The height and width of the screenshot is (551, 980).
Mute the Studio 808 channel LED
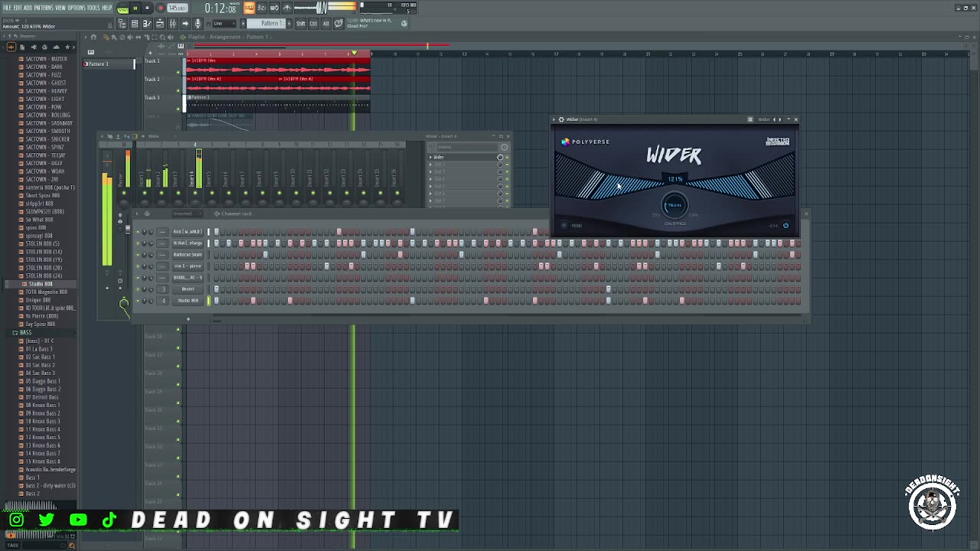tap(138, 301)
